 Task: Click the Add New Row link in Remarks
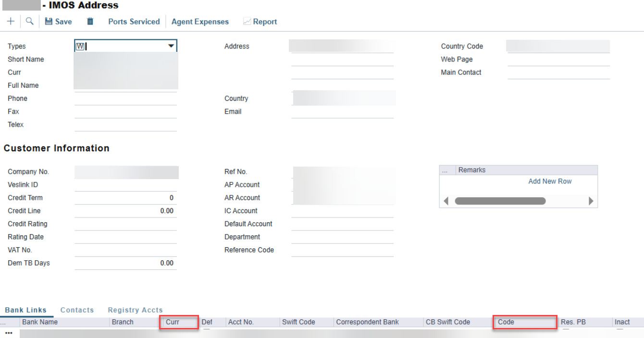pyautogui.click(x=550, y=181)
